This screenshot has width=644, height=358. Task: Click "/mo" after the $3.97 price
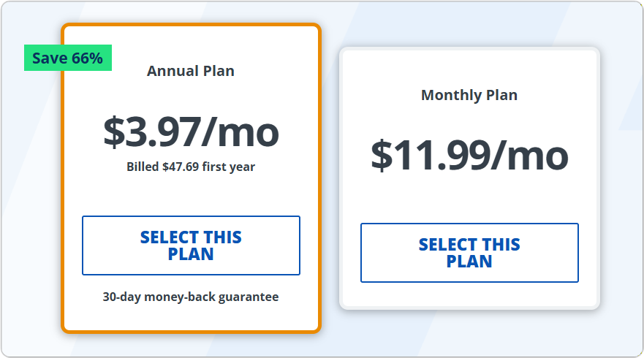[x=240, y=132]
